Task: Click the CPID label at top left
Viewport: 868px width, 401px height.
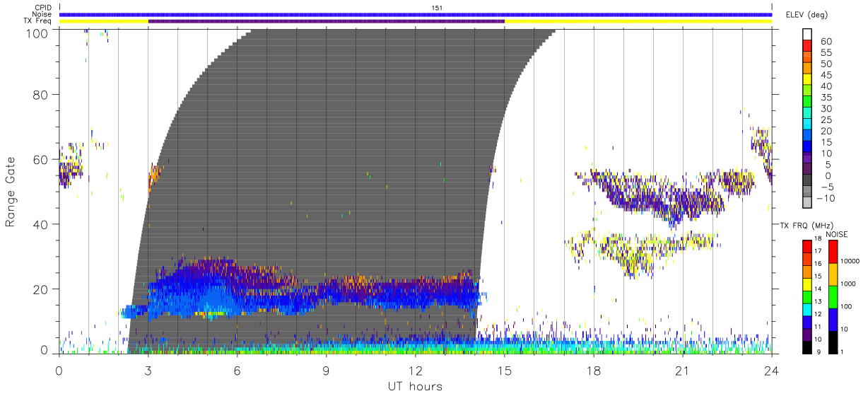Action: [x=43, y=8]
